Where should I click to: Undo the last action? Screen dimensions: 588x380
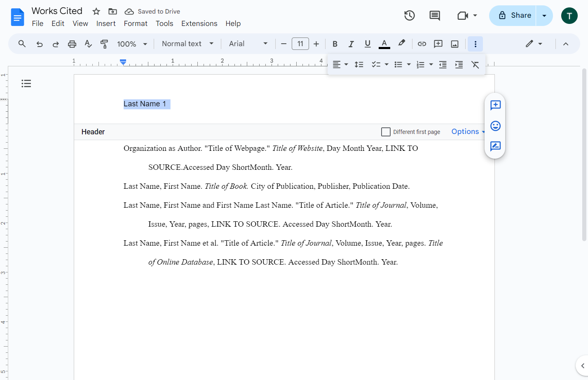40,44
